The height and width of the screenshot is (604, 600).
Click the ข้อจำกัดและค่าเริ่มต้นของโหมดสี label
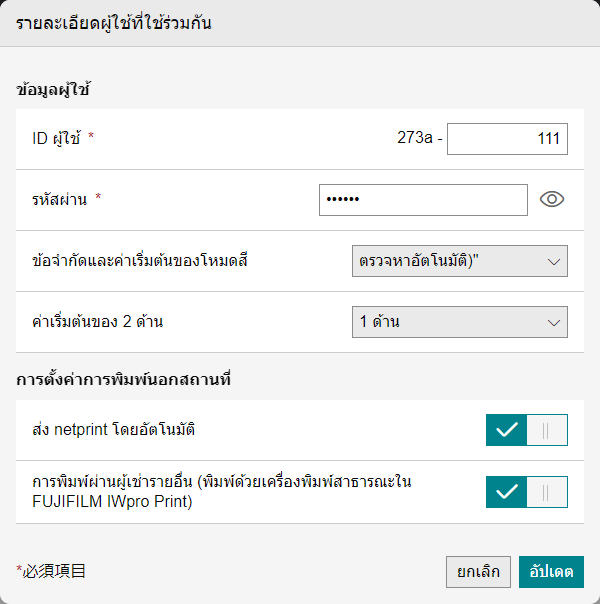140,260
